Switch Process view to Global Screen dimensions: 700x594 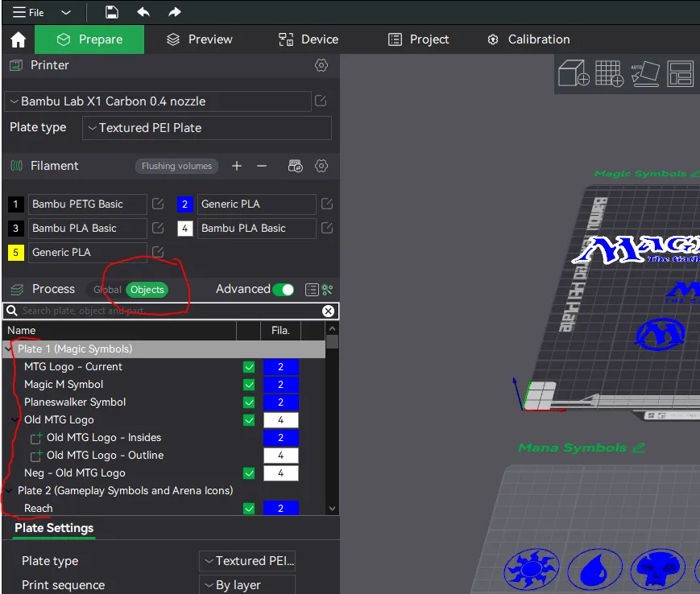[x=107, y=290]
